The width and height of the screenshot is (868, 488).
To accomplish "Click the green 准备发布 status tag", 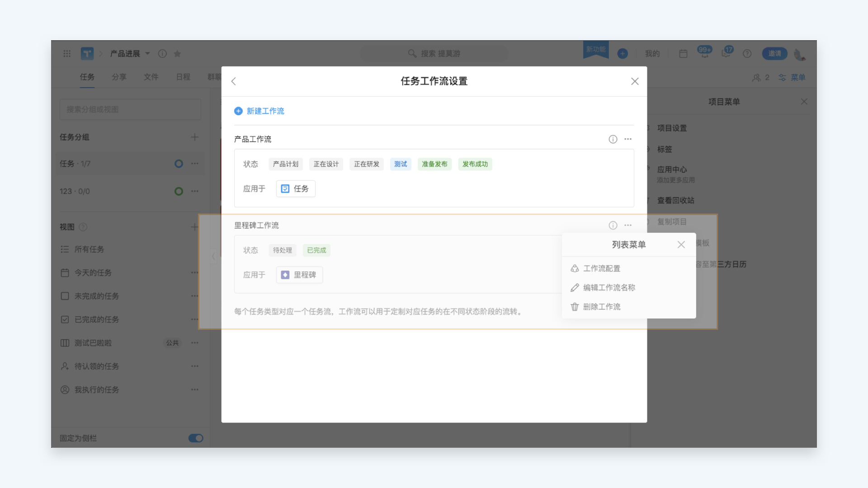I will [x=434, y=164].
